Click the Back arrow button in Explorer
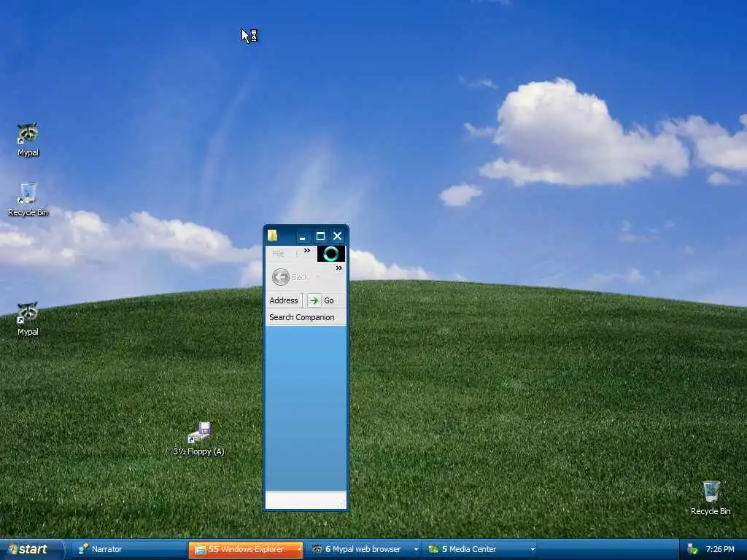 (x=281, y=276)
